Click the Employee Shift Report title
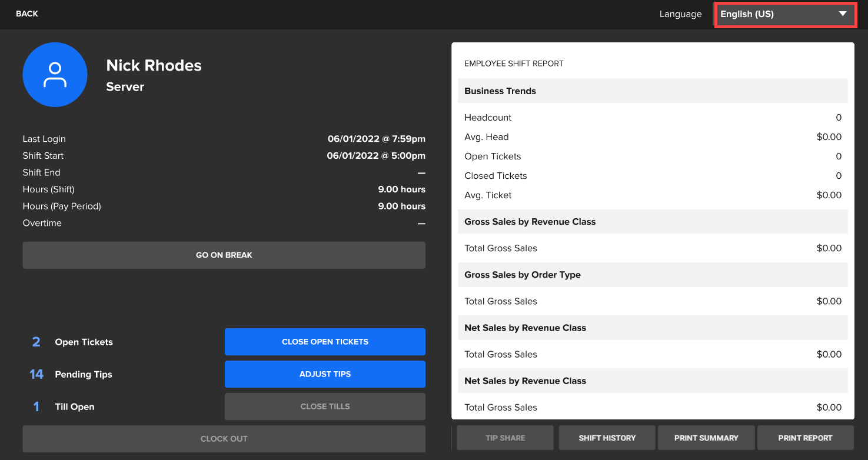 tap(514, 64)
